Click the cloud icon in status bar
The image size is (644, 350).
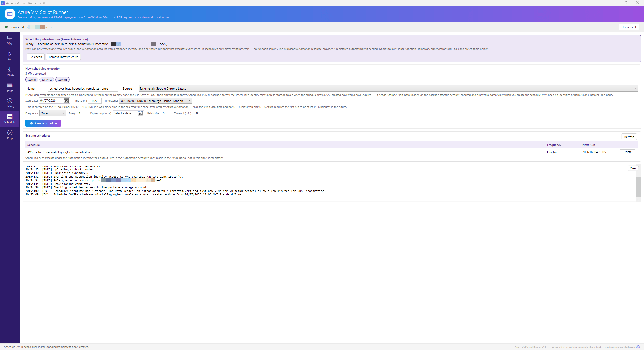[x=638, y=347]
